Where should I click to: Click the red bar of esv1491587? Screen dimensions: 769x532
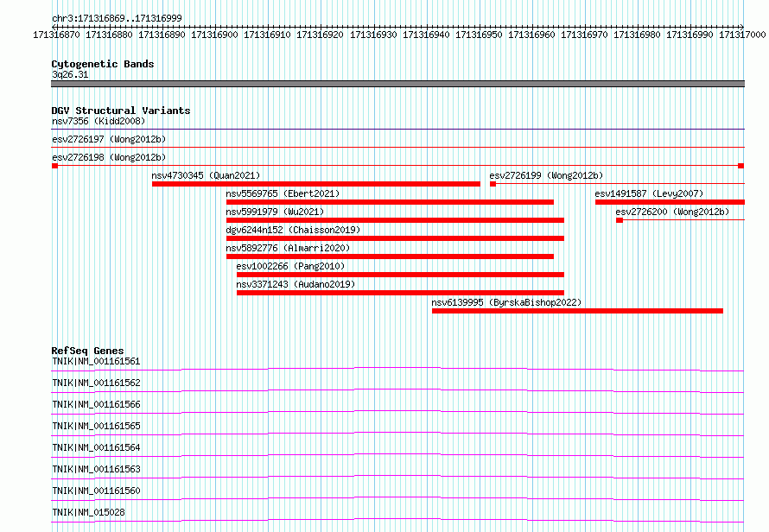click(670, 202)
